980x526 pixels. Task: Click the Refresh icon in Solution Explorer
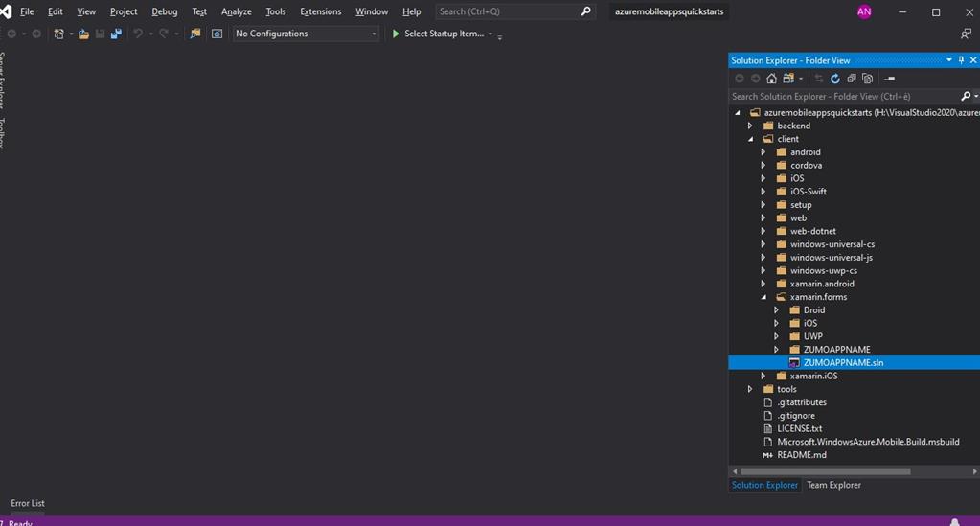[835, 79]
